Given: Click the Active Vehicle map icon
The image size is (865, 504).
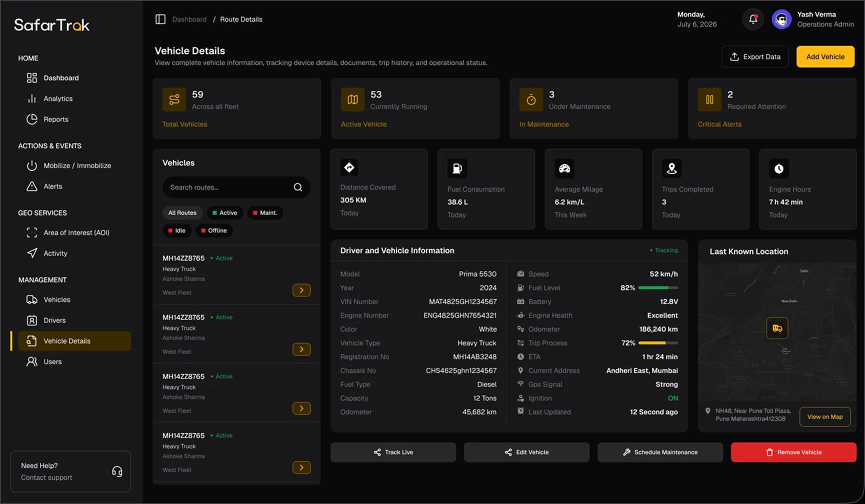Looking at the screenshot, I should click(x=352, y=99).
